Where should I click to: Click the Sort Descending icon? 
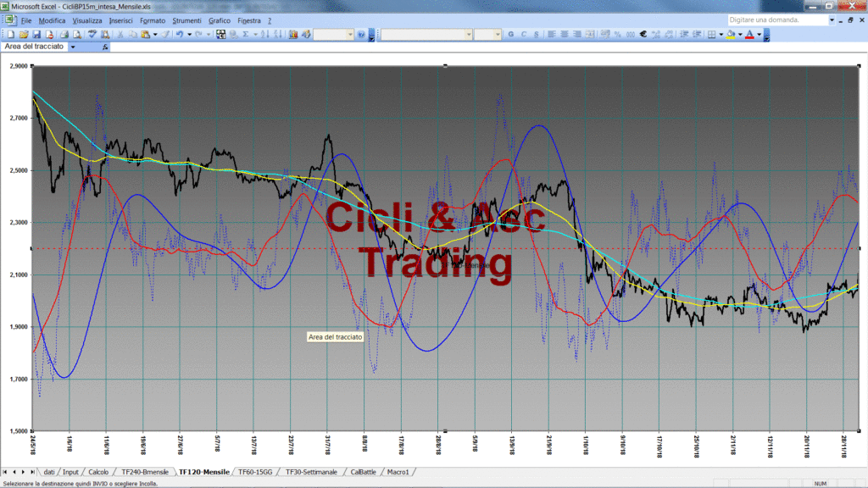(278, 34)
